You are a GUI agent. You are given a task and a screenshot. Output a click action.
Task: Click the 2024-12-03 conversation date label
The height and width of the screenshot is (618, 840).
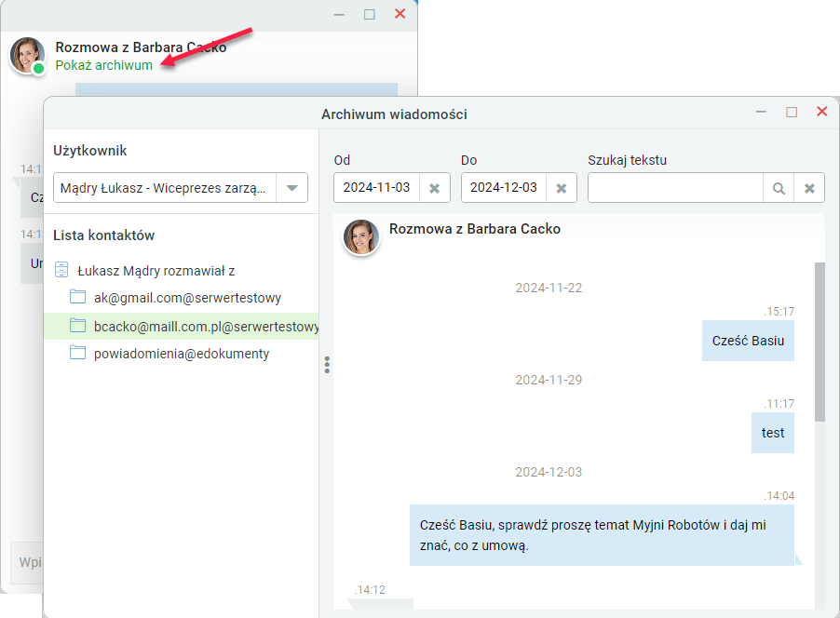pos(549,472)
